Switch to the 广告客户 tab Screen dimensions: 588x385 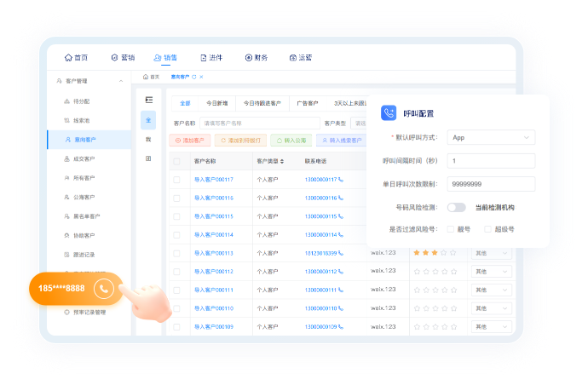pos(308,103)
